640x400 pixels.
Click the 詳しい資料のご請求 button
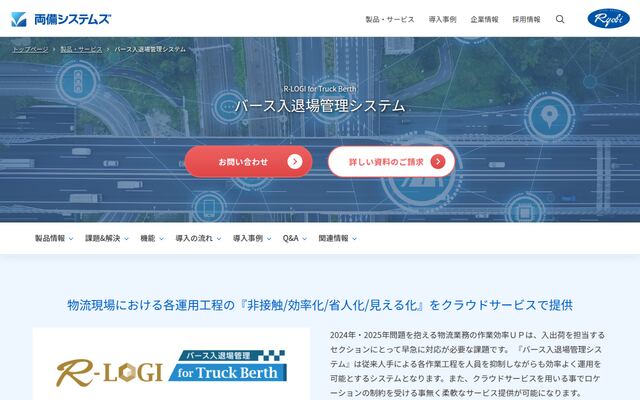391,162
